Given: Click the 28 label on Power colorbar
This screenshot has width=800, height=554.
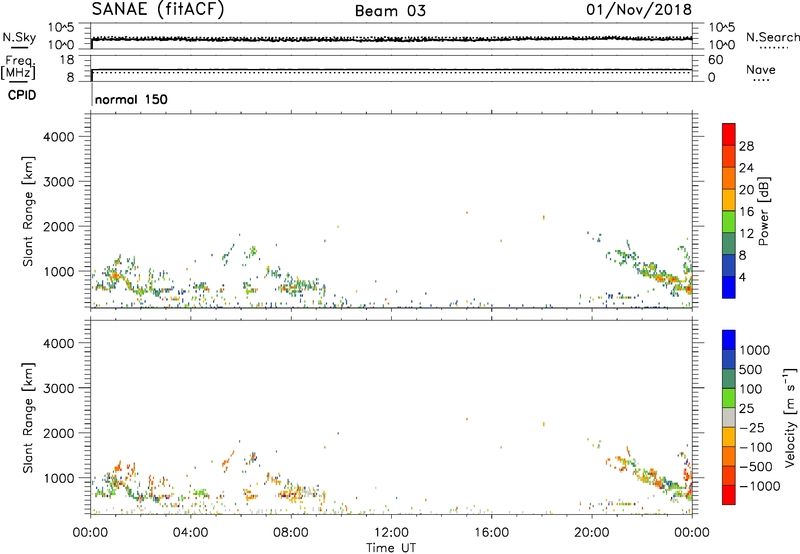Looking at the screenshot, I should click(x=746, y=146).
